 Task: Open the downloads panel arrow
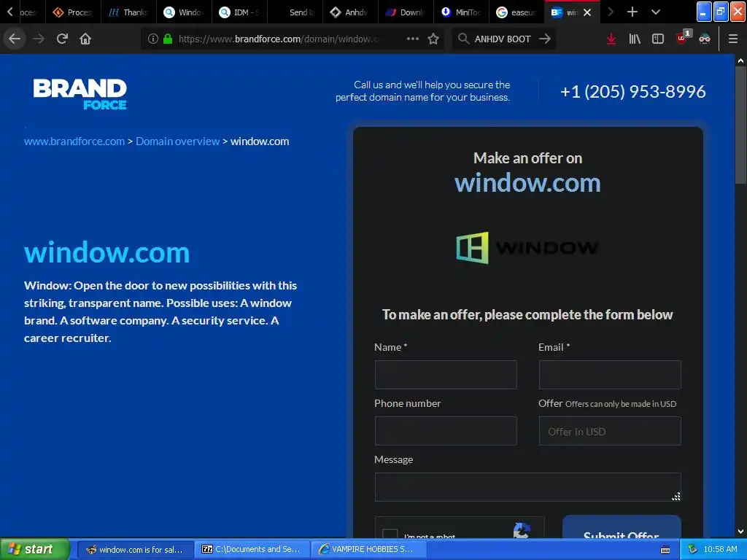[611, 39]
